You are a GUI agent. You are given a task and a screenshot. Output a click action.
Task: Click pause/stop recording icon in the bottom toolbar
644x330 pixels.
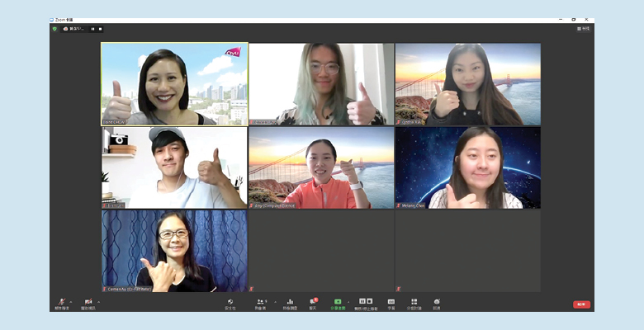pyautogui.click(x=364, y=302)
